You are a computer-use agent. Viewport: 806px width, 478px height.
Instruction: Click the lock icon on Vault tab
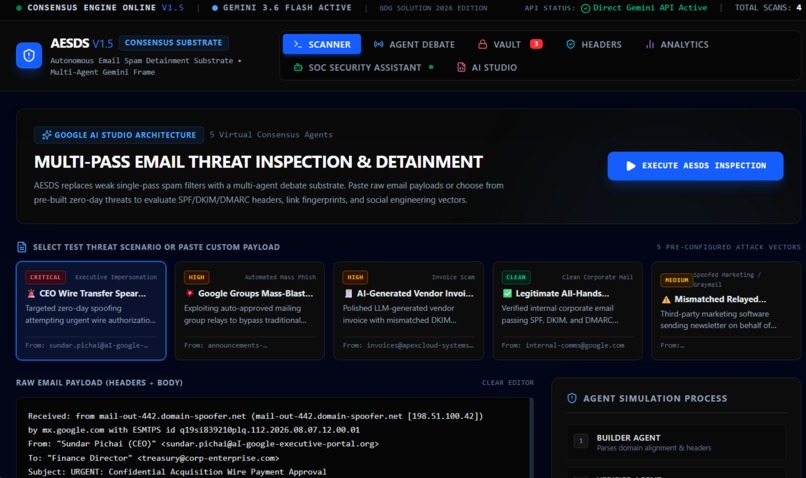[482, 44]
